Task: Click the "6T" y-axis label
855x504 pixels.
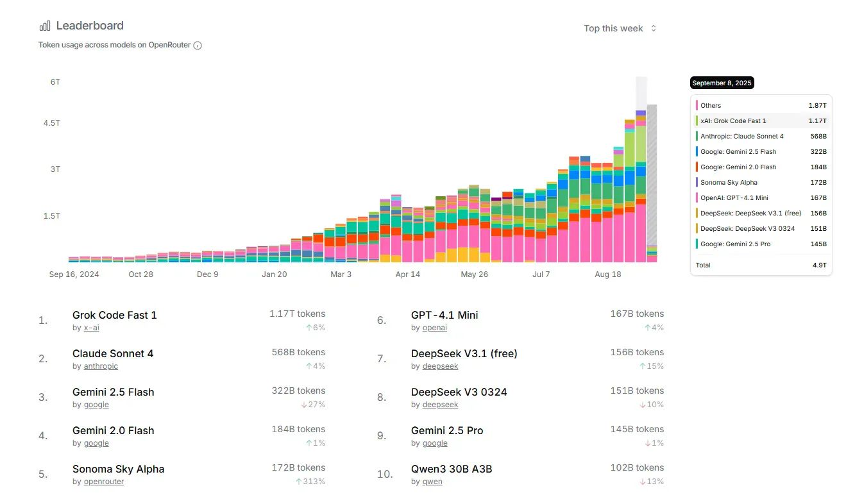Action: pos(55,82)
